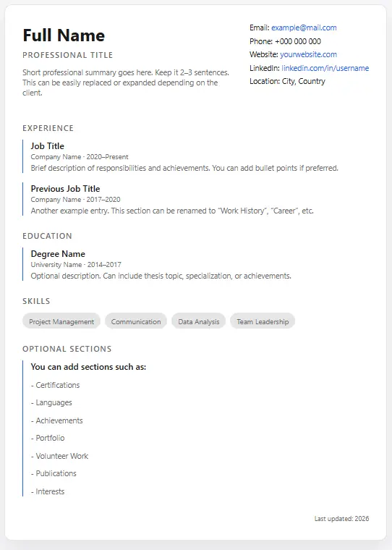Viewport: 392px width, 550px height.
Task: Click the Phone: +000 000 000 line
Action: click(285, 41)
